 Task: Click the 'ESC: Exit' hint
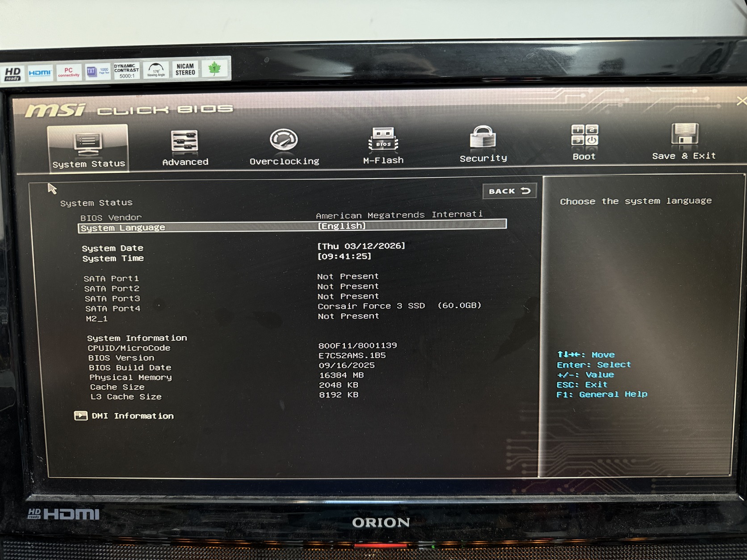click(x=582, y=384)
